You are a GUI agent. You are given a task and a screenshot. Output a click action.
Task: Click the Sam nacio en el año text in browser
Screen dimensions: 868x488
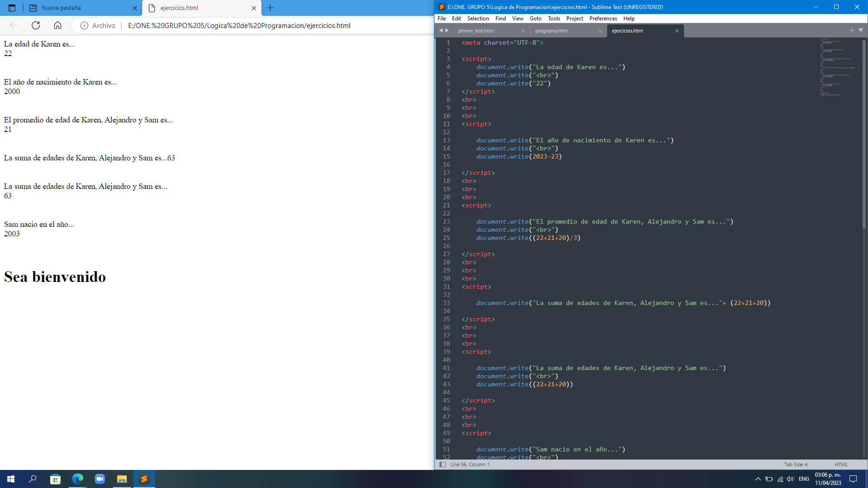(x=39, y=224)
